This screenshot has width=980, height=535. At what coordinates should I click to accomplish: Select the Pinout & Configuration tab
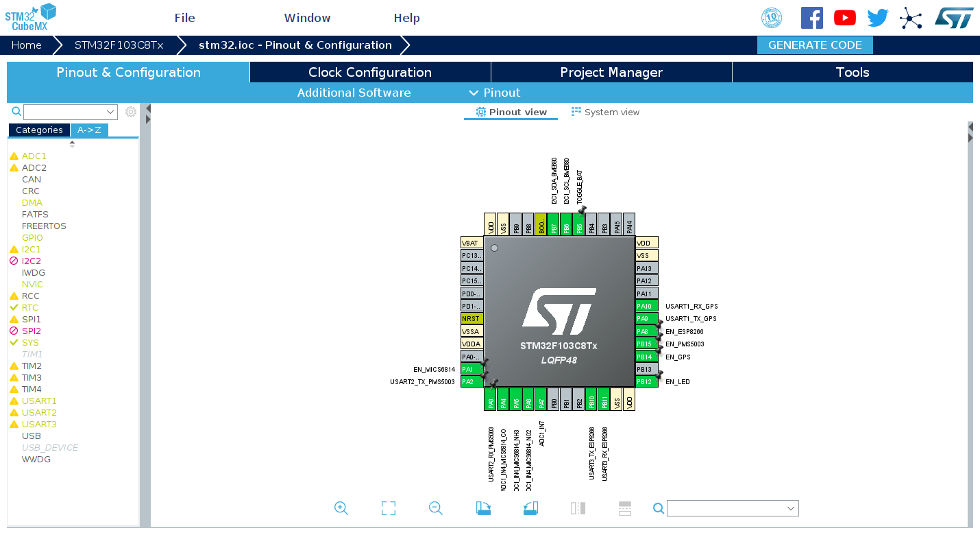[x=128, y=72]
